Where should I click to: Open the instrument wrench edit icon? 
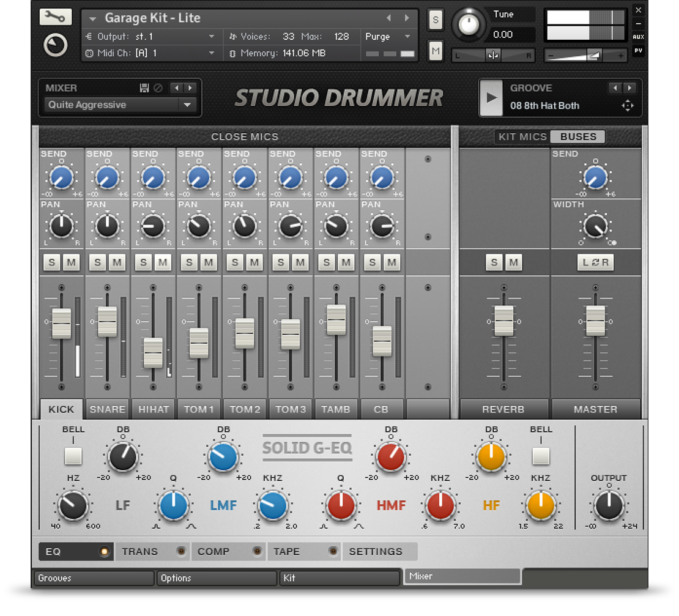(55, 17)
